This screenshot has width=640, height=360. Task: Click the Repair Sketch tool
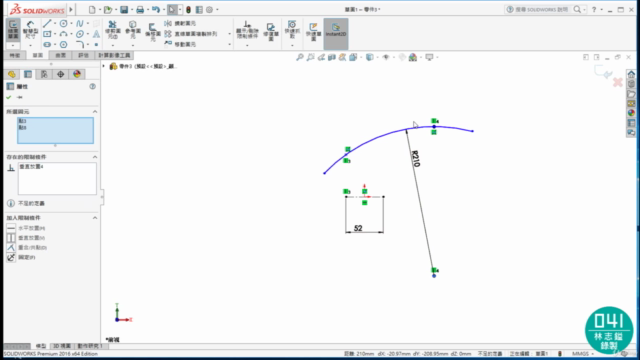point(271,31)
